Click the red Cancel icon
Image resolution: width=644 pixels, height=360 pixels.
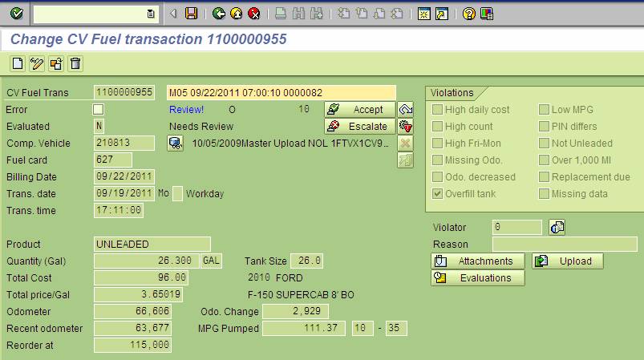tap(254, 14)
